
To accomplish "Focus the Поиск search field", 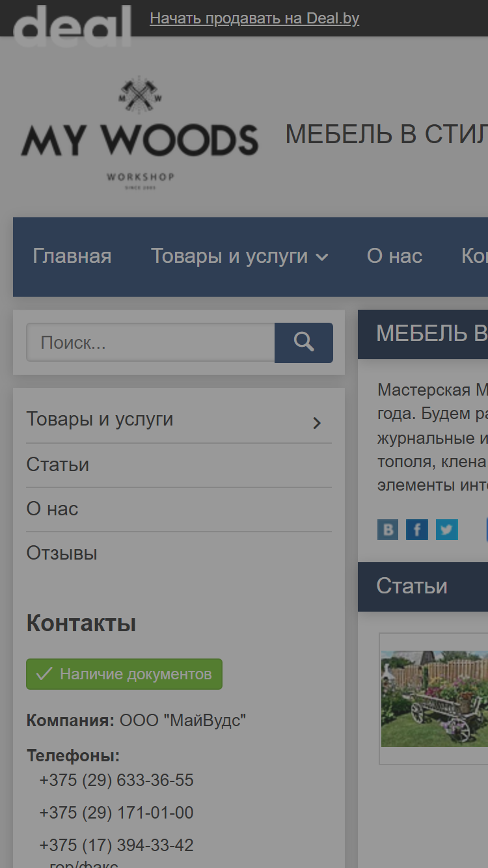I will (150, 343).
